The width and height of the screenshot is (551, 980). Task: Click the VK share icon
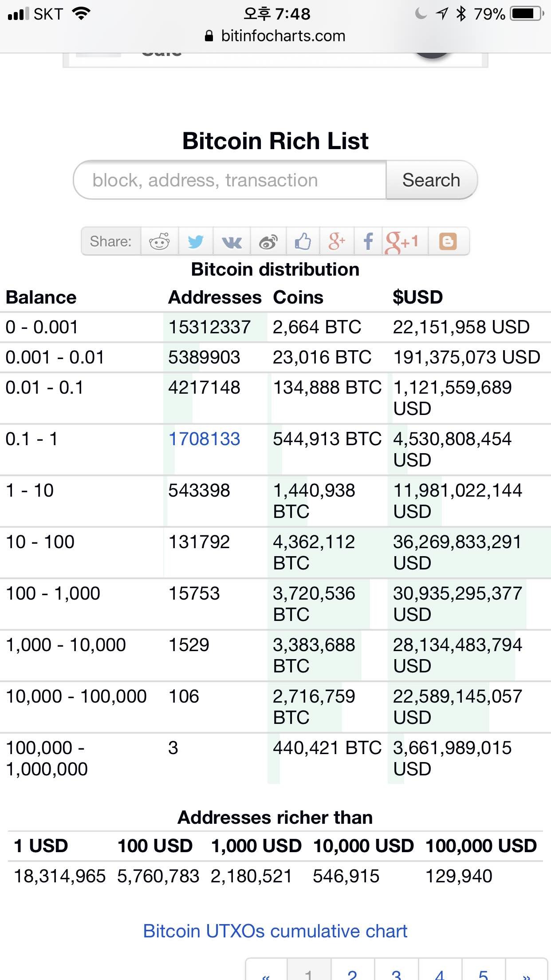tap(232, 241)
